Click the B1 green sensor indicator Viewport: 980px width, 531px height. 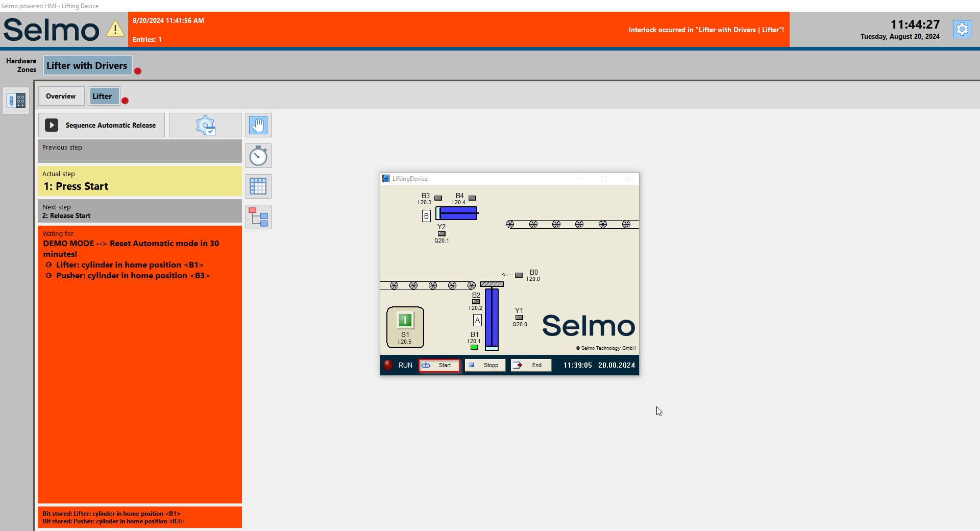(474, 347)
